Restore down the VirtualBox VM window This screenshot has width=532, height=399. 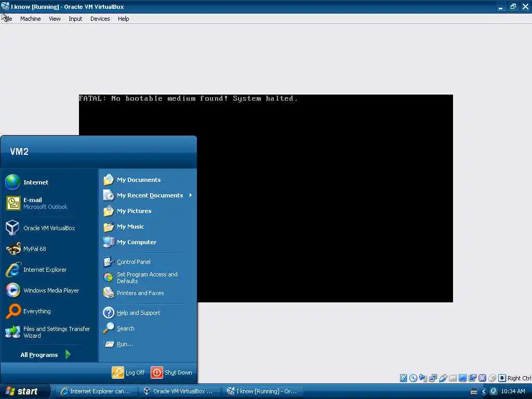pyautogui.click(x=513, y=7)
